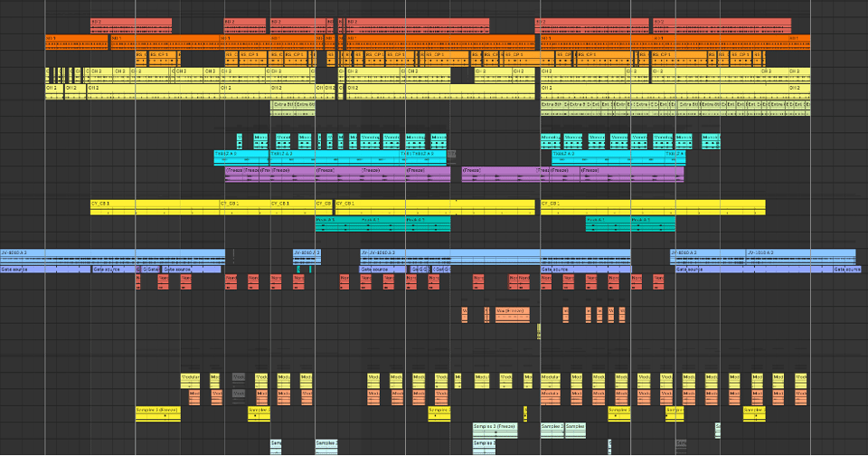The image size is (868, 456).
Task: Select the leftmost yellow Samples 3 (Freeze) clip
Action: click(157, 411)
